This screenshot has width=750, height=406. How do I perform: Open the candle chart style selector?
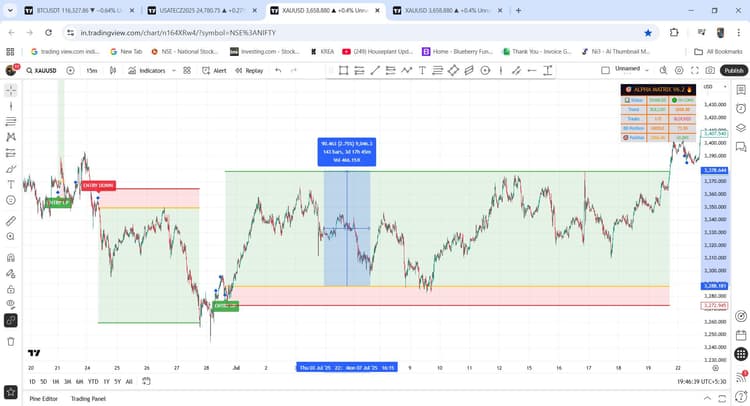(113, 70)
